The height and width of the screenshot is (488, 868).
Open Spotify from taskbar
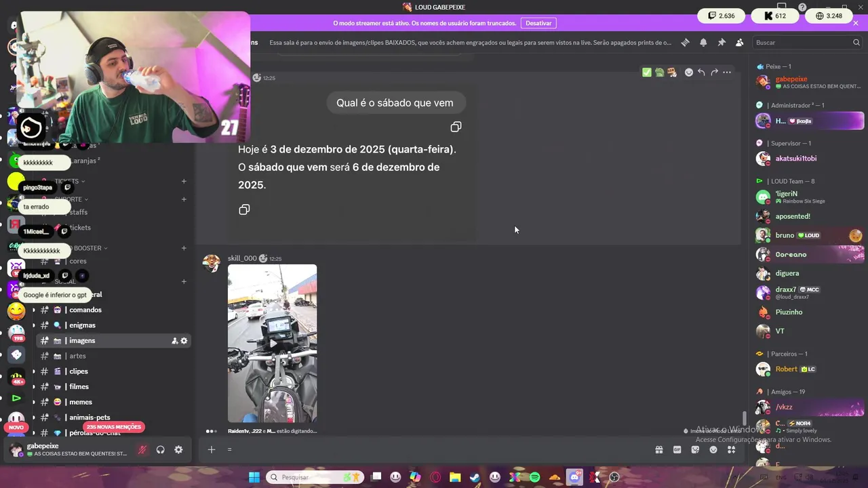(535, 477)
